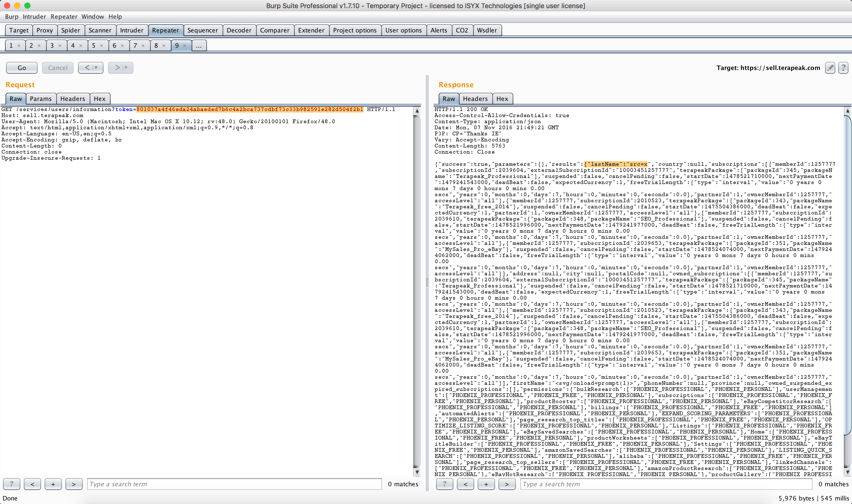Go to next response search match
Viewport: 852px width, 504px height.
click(x=507, y=484)
